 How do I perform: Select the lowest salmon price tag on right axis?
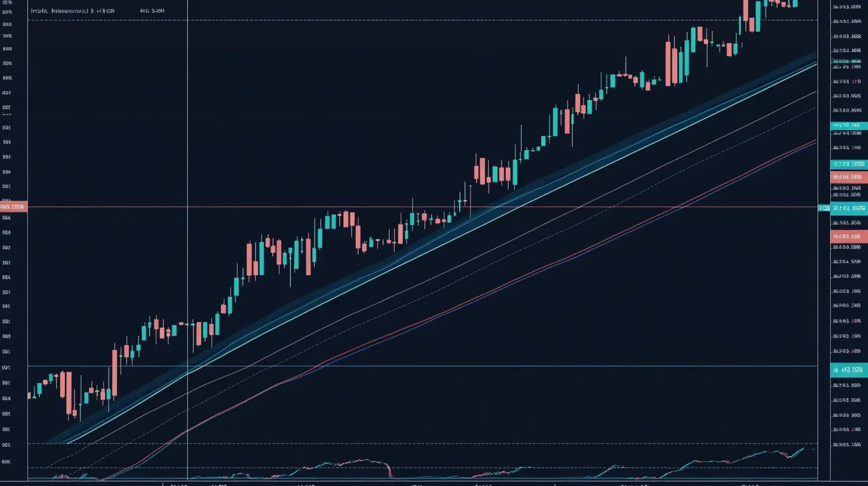point(848,236)
